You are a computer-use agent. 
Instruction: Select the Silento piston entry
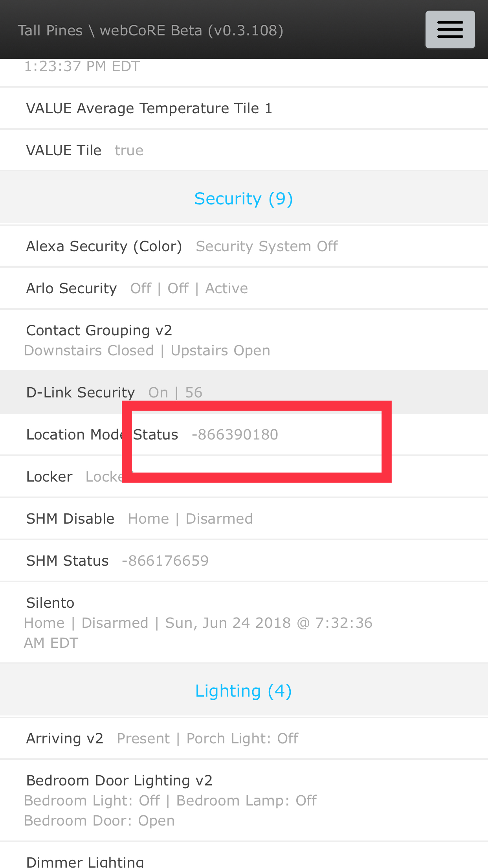coord(244,623)
